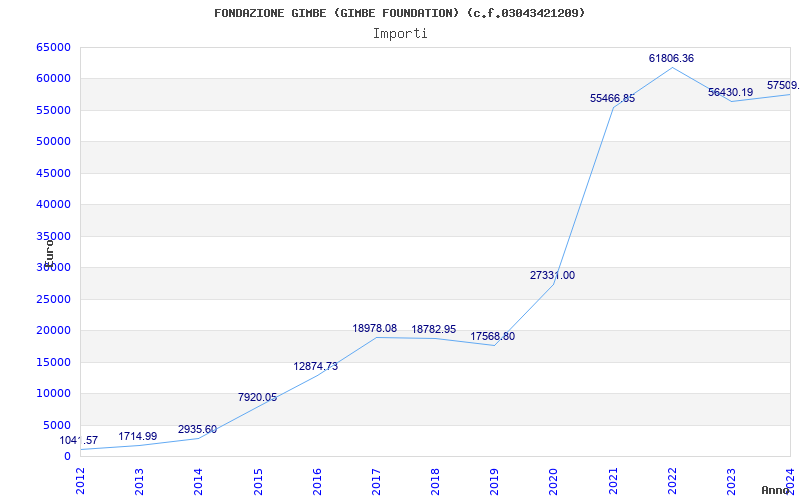Select the data label 17568.80
Image resolution: width=800 pixels, height=500 pixels.
point(492,337)
